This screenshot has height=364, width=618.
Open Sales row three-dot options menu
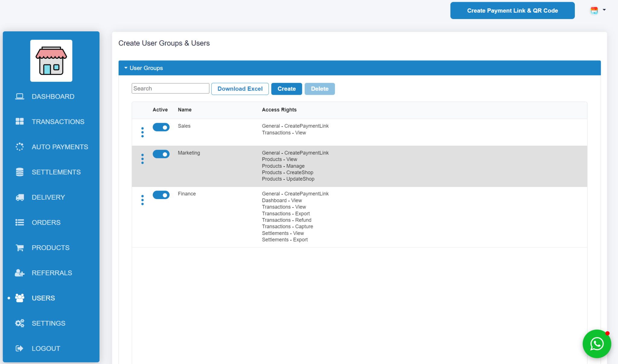(x=142, y=132)
